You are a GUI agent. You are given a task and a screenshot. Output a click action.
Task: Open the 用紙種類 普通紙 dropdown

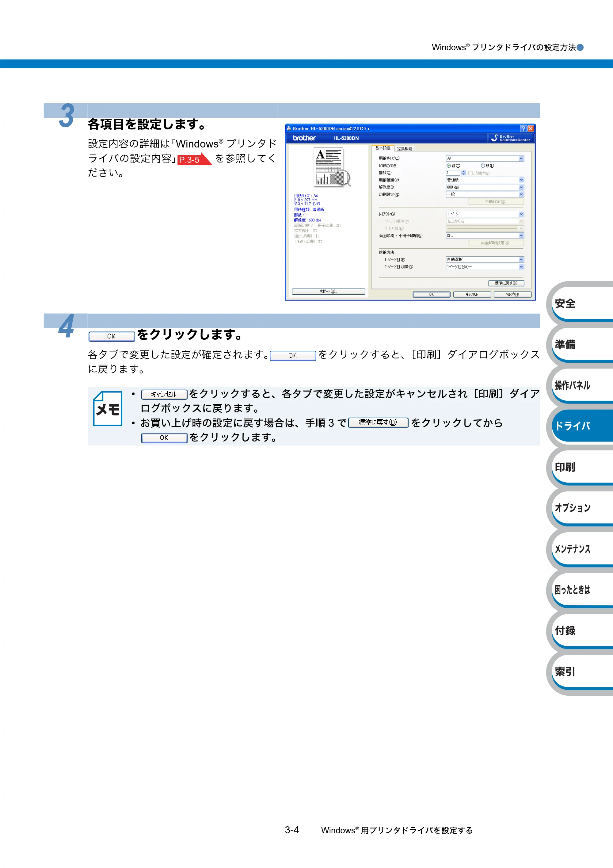(x=485, y=180)
